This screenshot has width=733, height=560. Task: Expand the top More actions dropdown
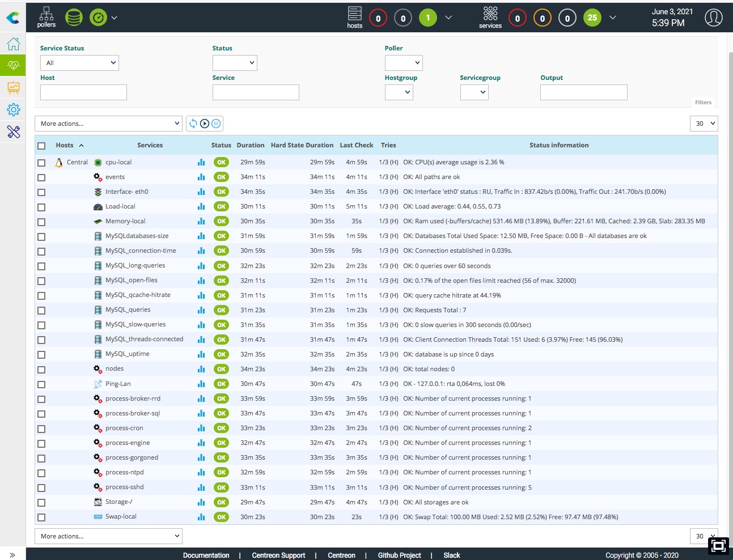pos(108,124)
